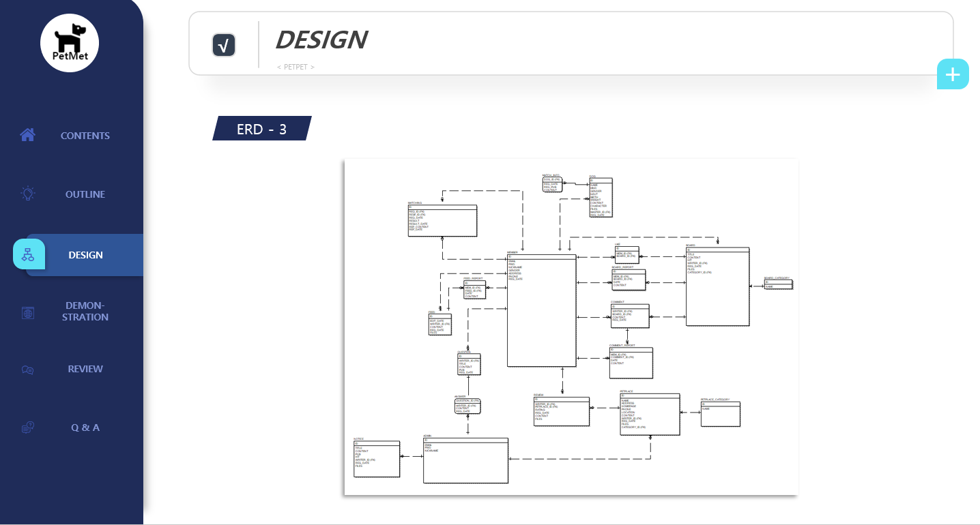The image size is (980, 525).
Task: Click the DOG table in the ERD
Action: pyautogui.click(x=601, y=198)
